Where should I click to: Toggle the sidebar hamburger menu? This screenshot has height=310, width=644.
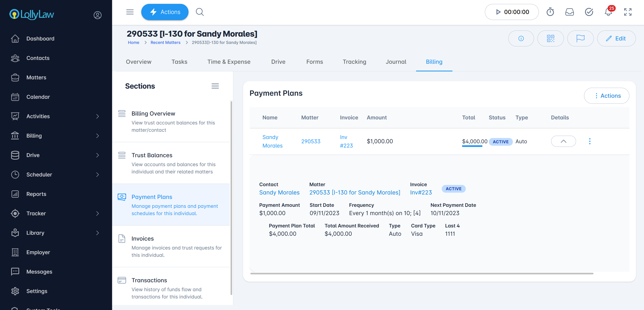point(130,12)
